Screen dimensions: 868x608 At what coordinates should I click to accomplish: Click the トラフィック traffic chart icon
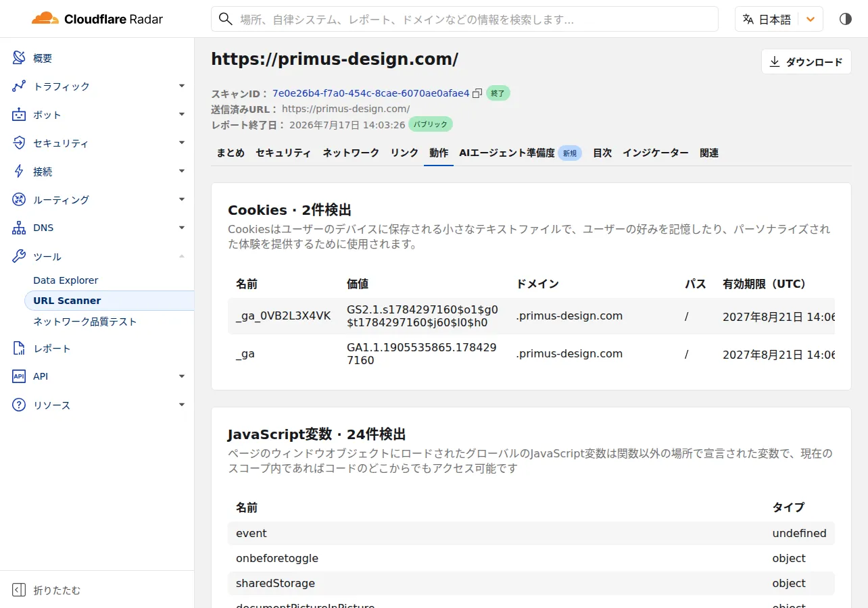point(19,86)
